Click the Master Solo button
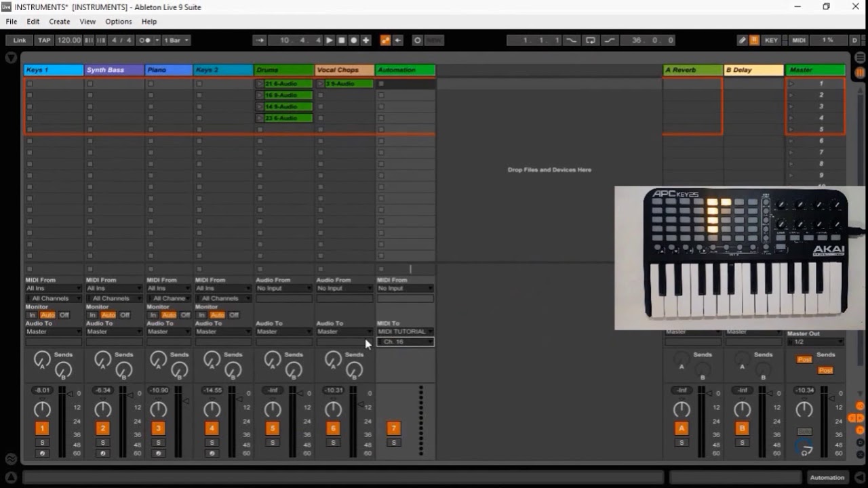Viewport: 868px width, 488px height. click(x=804, y=432)
